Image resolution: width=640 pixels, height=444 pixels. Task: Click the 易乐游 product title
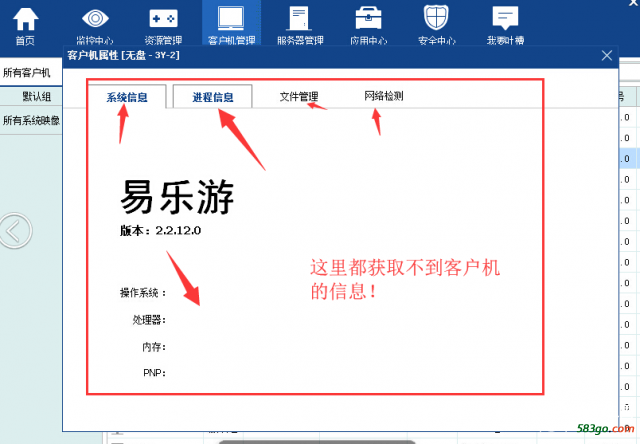click(177, 197)
